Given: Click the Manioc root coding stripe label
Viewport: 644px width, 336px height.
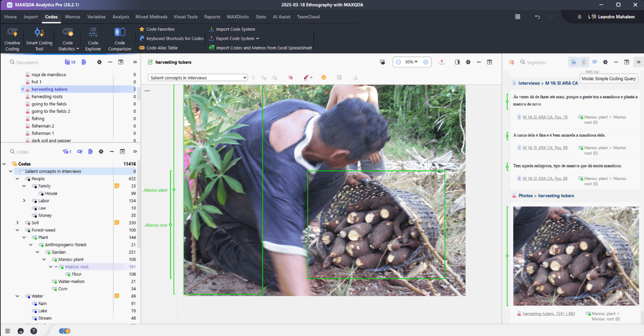Looking at the screenshot, I should point(156,225).
